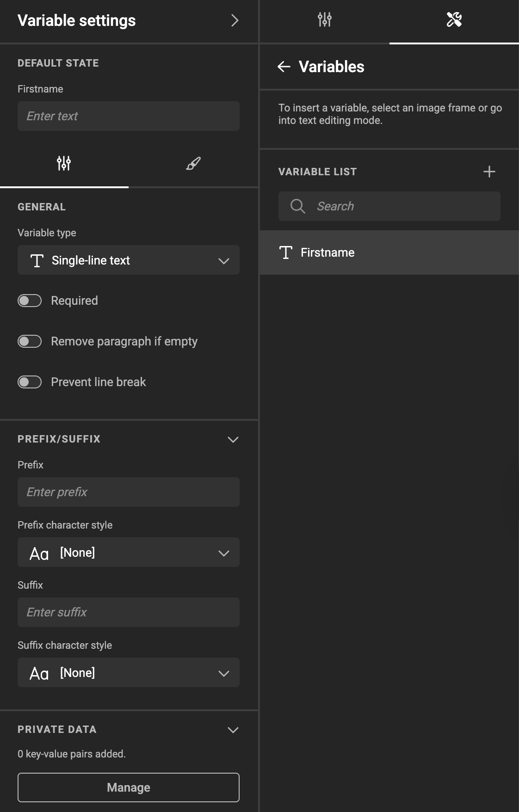Add a new variable with the plus icon
This screenshot has height=812, width=519.
[x=489, y=171]
